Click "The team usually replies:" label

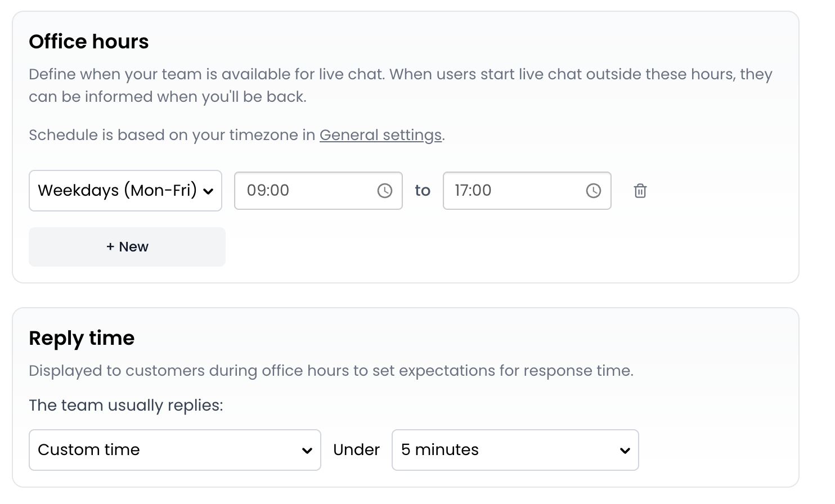coord(126,406)
